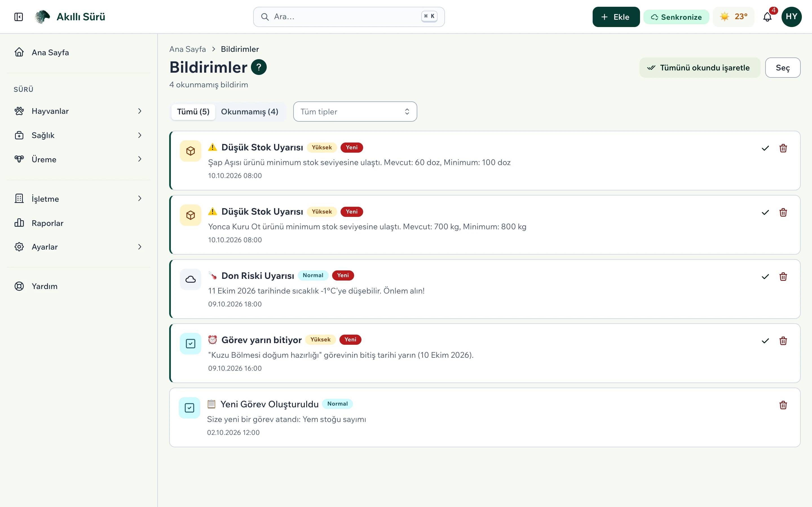Mark Yonca Kuru Ot notification as read

click(765, 213)
